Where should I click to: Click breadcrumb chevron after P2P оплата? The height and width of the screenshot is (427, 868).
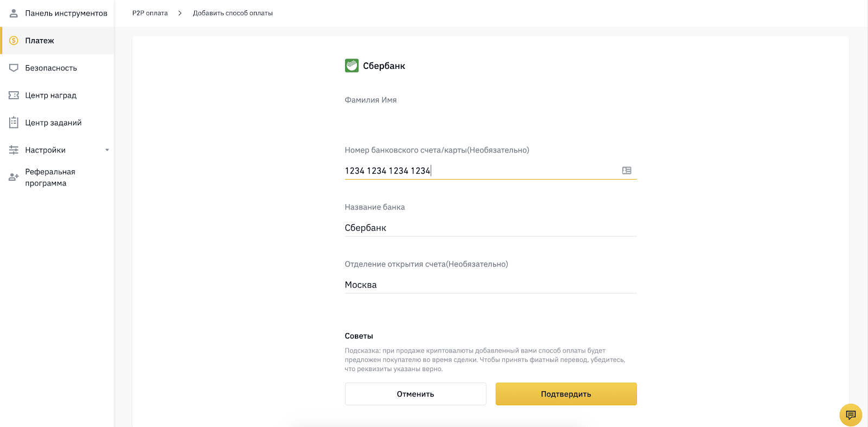pos(180,13)
